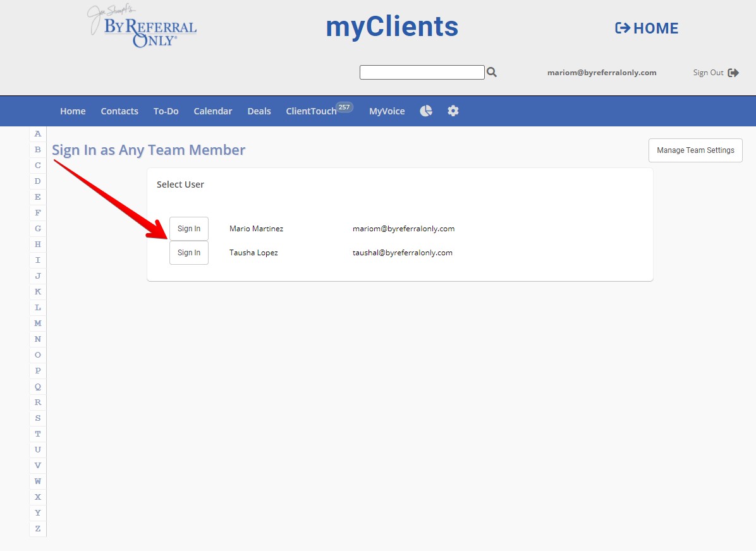Filter contacts by letter J
The image size is (756, 551).
(37, 275)
